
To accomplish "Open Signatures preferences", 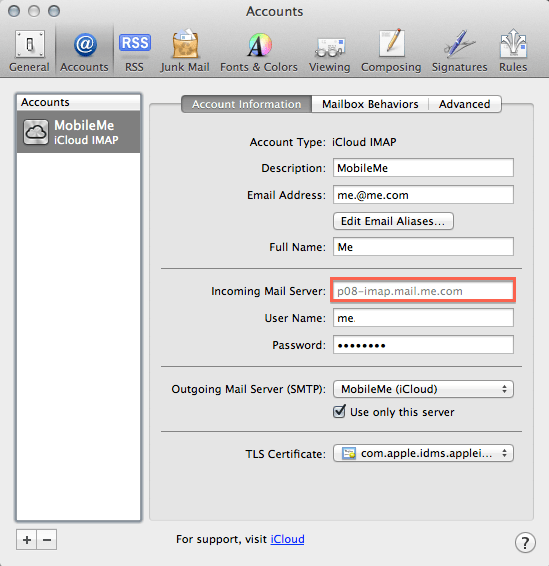I will coord(459,51).
